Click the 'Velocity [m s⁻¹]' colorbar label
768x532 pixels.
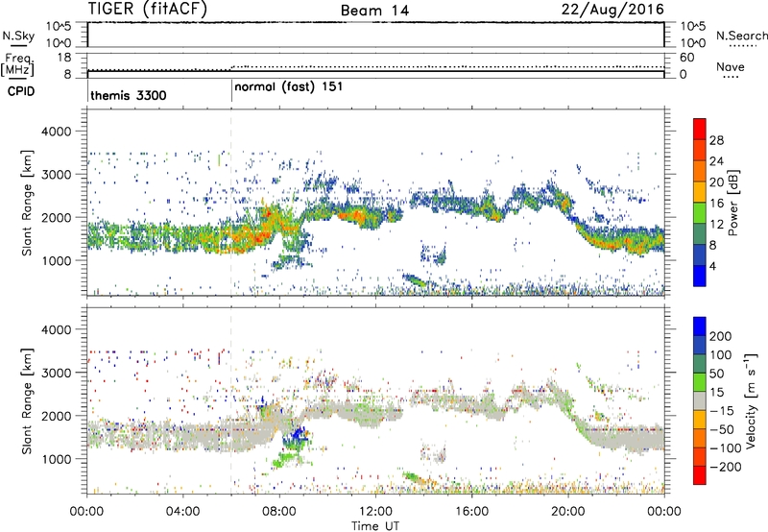[x=751, y=400]
